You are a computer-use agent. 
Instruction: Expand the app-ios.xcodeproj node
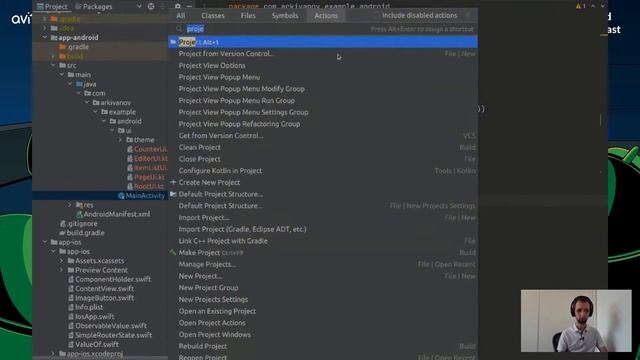[53, 353]
